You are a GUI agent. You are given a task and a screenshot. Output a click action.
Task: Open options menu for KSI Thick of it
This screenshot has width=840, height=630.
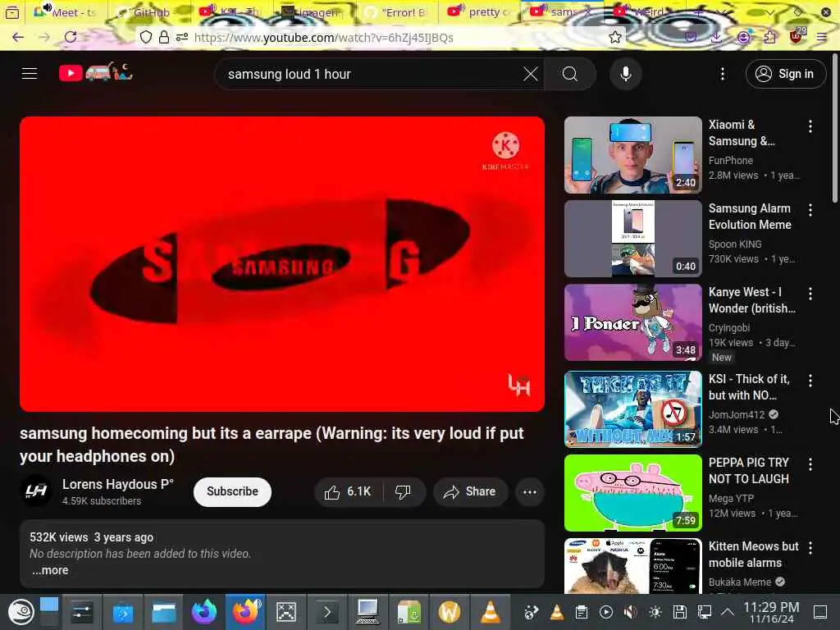click(810, 381)
